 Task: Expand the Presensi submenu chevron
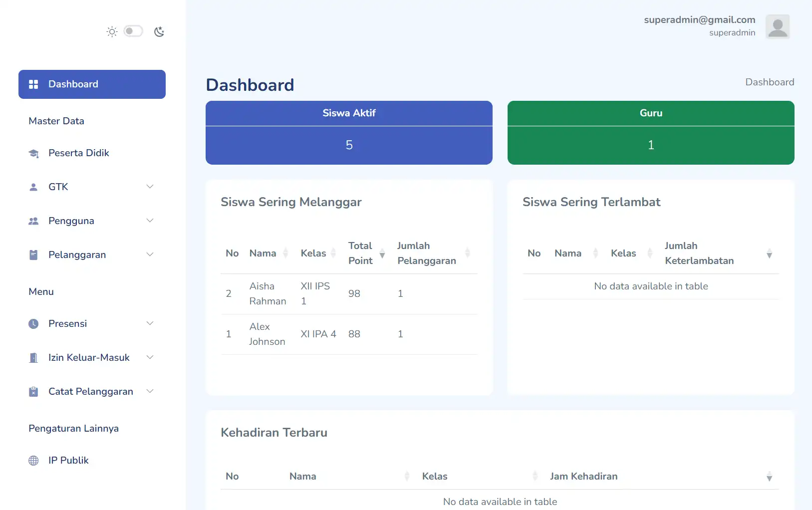coord(150,323)
